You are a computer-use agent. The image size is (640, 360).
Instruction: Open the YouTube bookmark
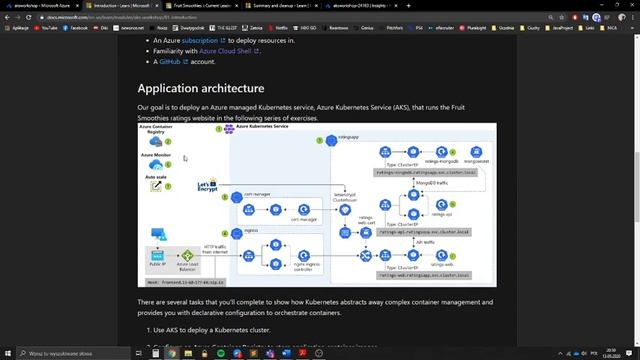pos(46,28)
